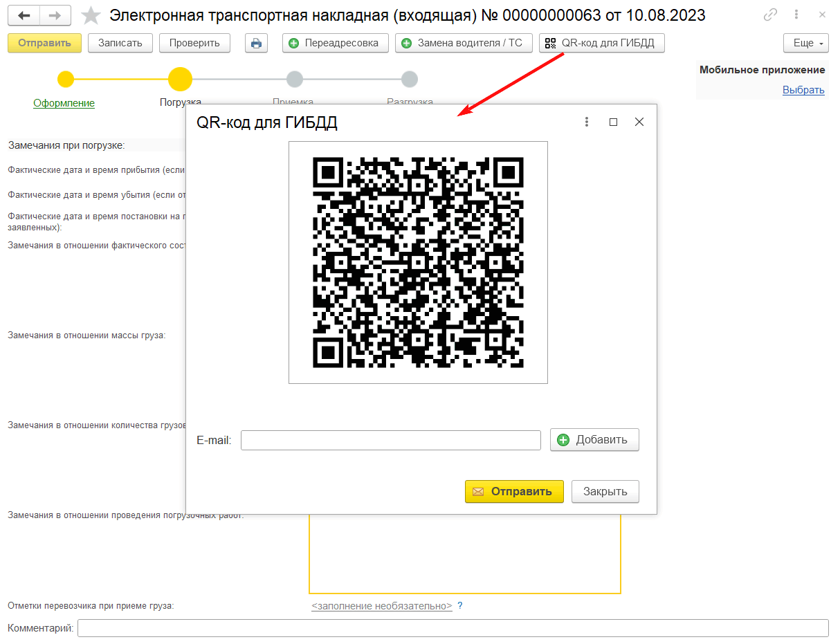Select the Оформление step circle
The width and height of the screenshot is (840, 644).
[65, 79]
